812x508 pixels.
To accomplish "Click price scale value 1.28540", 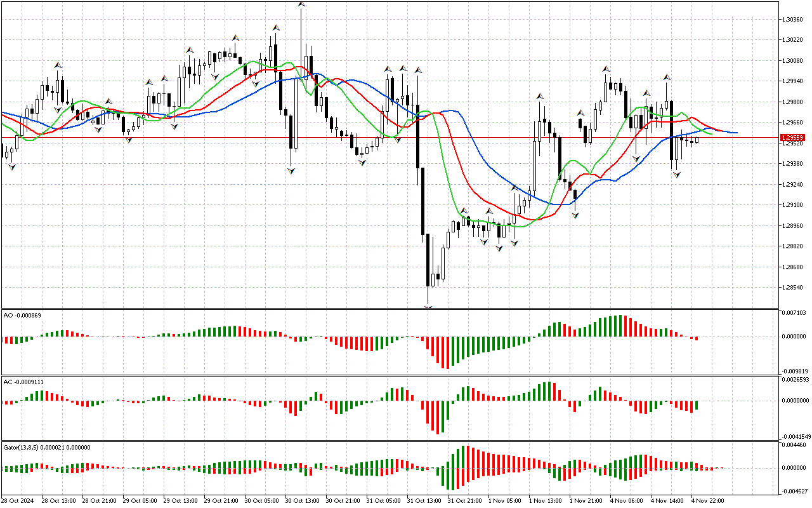I will 794,288.
